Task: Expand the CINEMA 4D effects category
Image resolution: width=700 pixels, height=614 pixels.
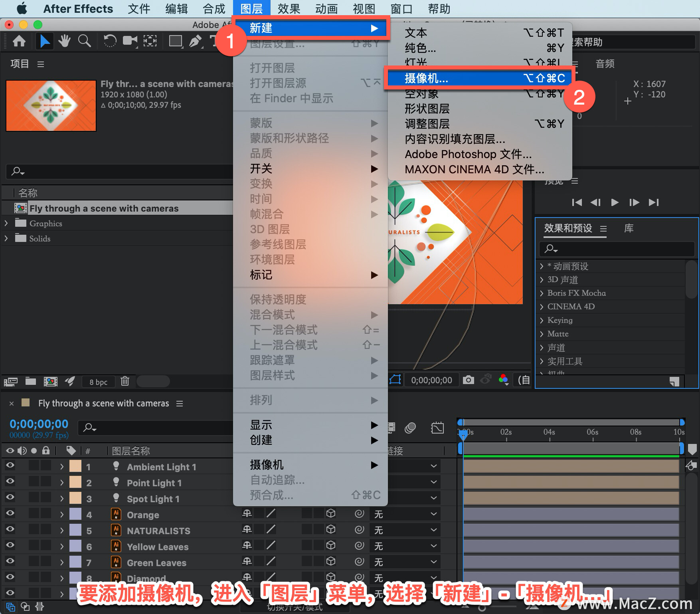Action: click(542, 307)
